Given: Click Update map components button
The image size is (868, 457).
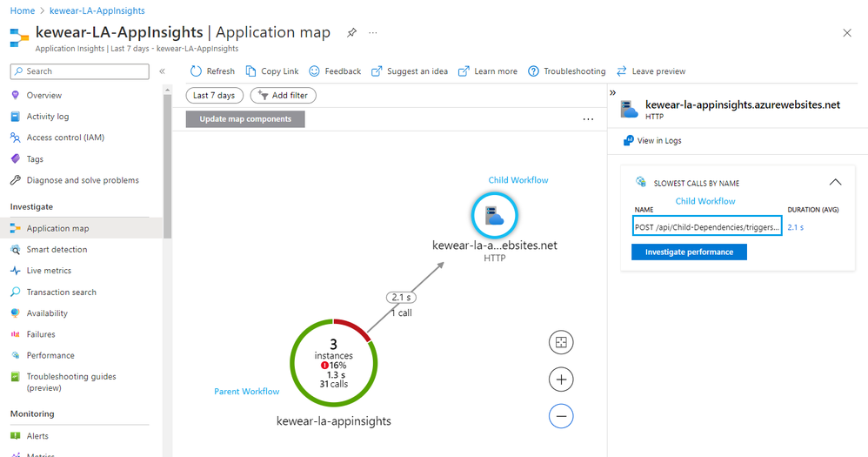Looking at the screenshot, I should (245, 119).
